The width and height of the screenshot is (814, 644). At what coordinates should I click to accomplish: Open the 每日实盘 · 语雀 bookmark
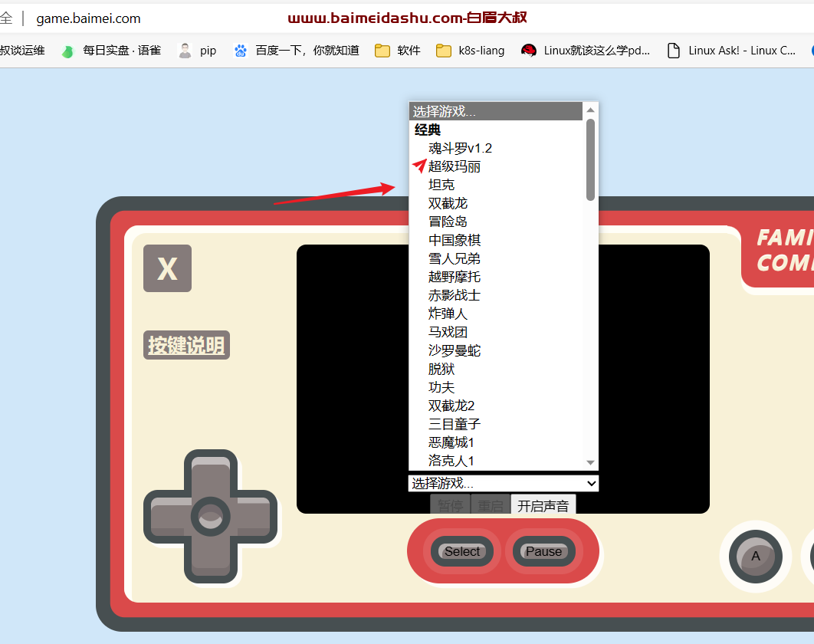[x=111, y=51]
